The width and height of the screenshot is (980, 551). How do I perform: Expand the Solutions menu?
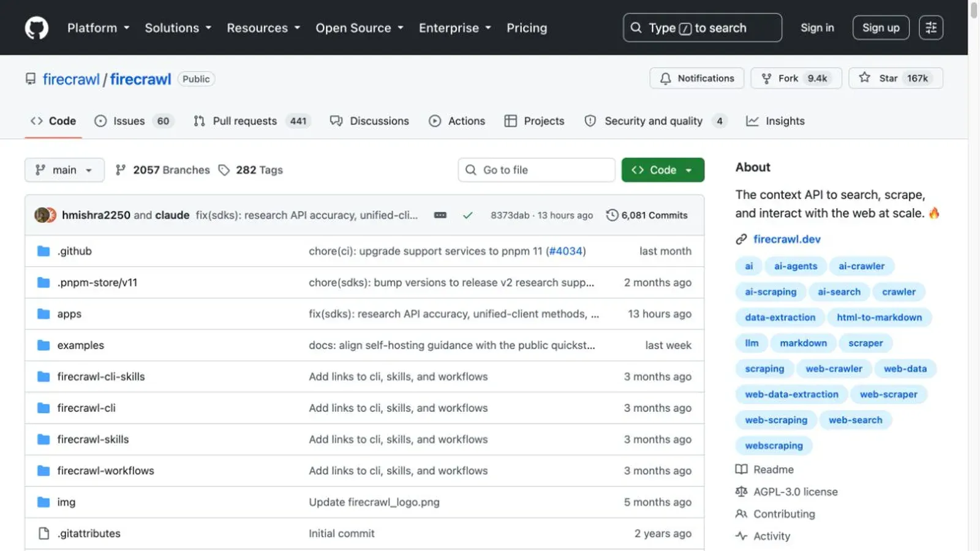point(178,28)
